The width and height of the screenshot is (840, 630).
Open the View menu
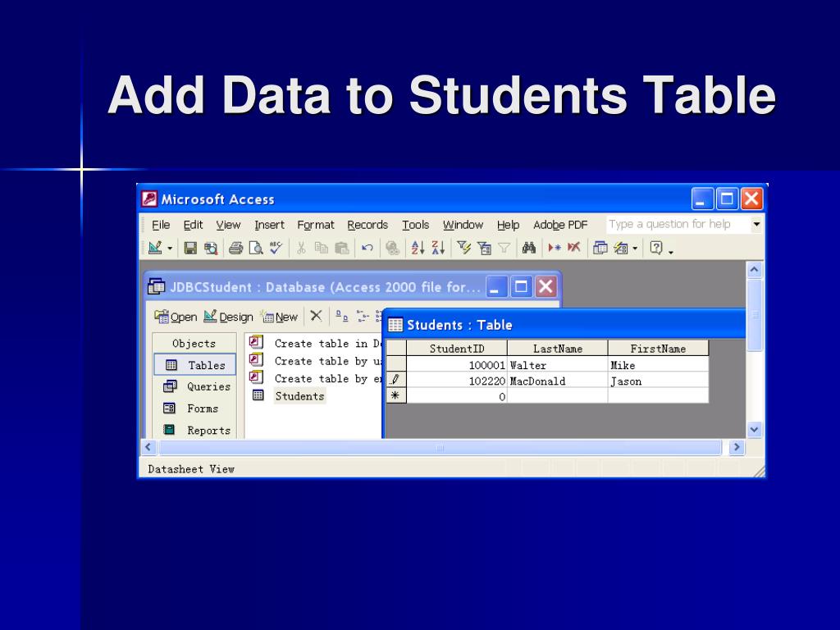click(x=228, y=225)
